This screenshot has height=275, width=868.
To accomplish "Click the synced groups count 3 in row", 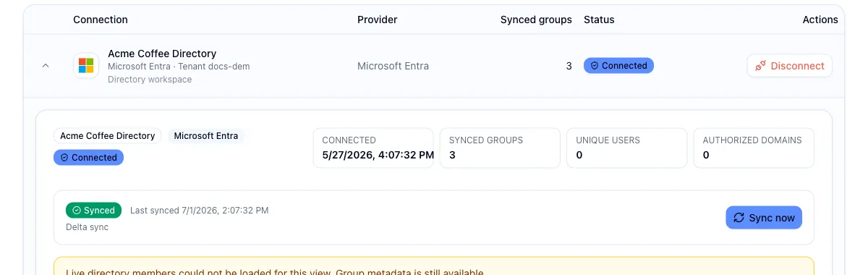I will (x=569, y=66).
